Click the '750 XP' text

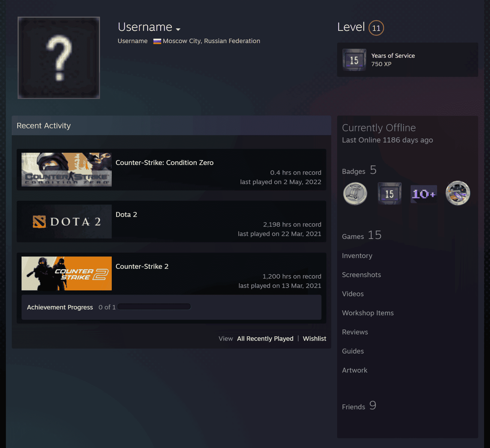tap(381, 64)
